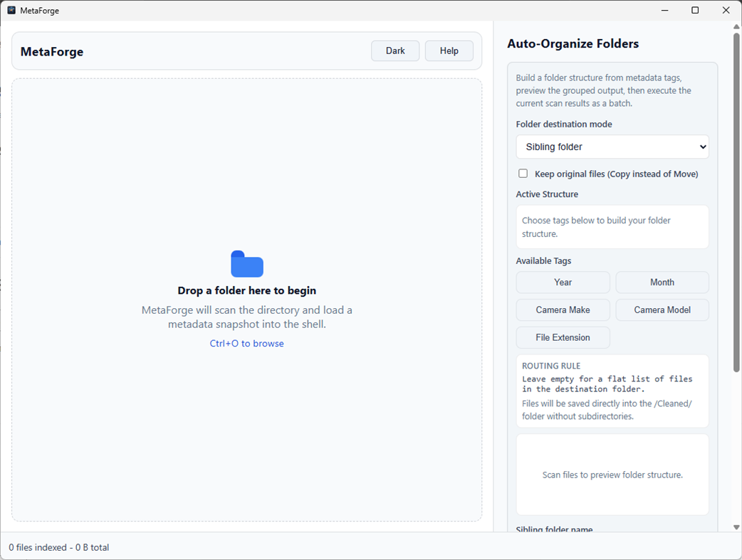Add the File Extension tag
Screen dimensions: 742x560
pyautogui.click(x=563, y=337)
